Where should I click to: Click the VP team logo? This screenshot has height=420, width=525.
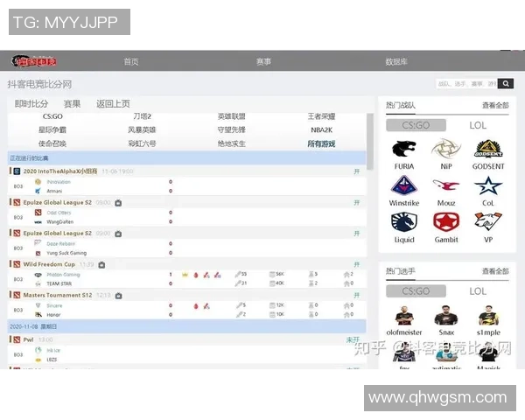point(488,223)
